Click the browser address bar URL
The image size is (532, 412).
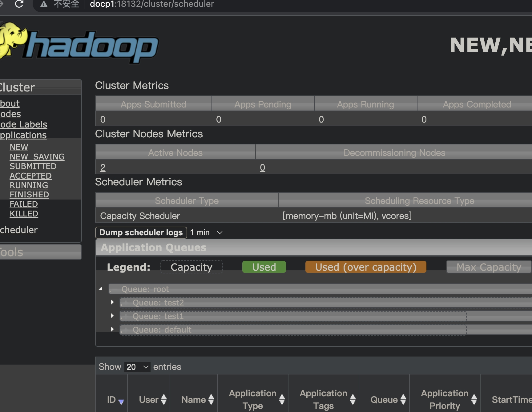point(152,4)
